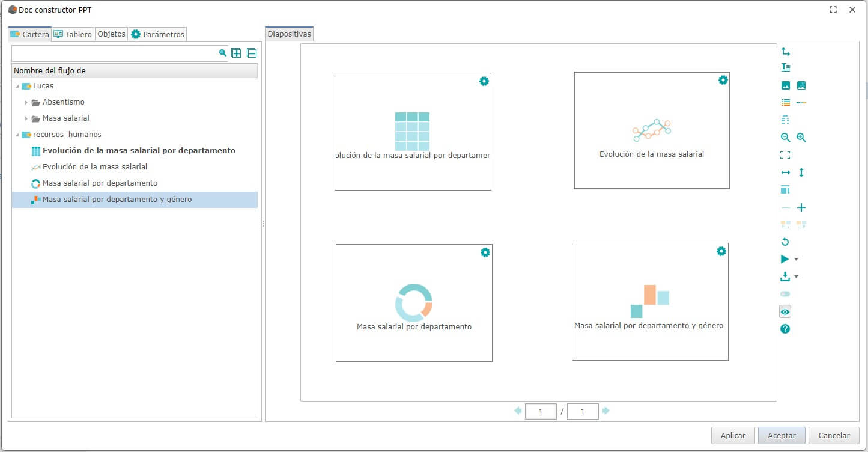Viewport: 868px width, 452px height.
Task: Open the dropdown arrow beside the play icon
Action: click(x=796, y=260)
